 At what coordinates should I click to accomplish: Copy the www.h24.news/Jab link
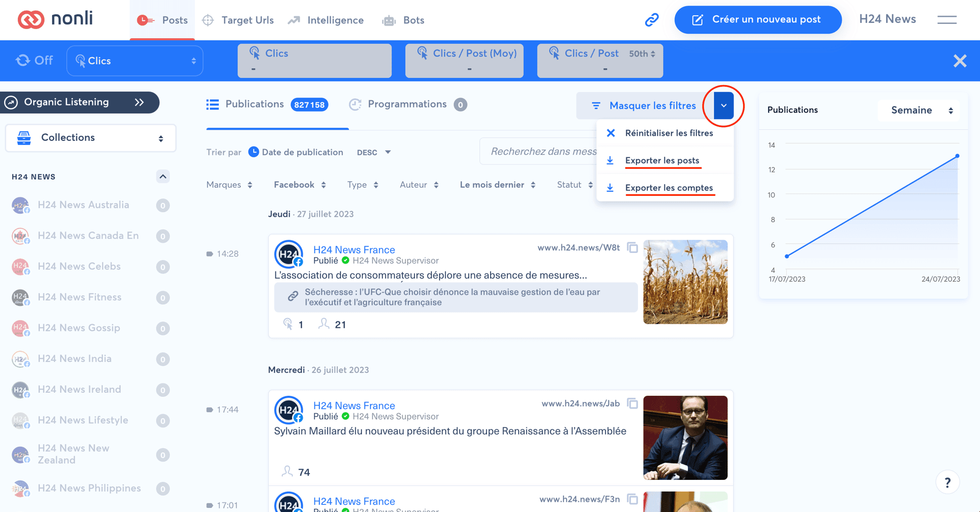click(x=632, y=404)
